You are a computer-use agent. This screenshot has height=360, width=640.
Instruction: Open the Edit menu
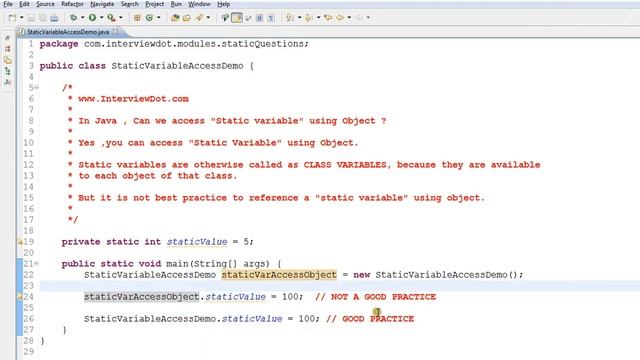pos(24,4)
